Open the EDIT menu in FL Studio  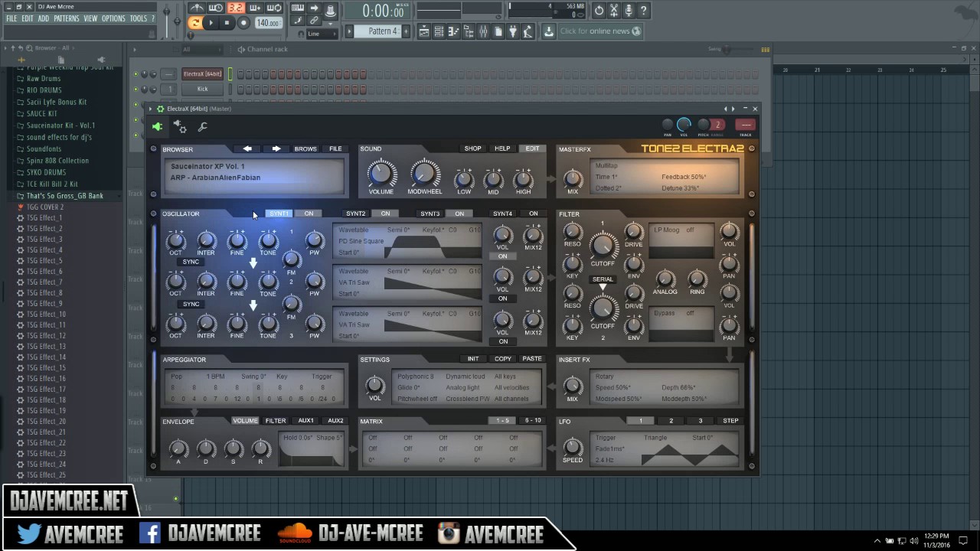coord(28,18)
